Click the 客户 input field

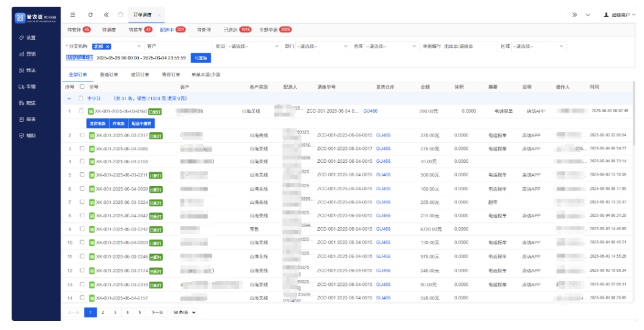pos(185,47)
